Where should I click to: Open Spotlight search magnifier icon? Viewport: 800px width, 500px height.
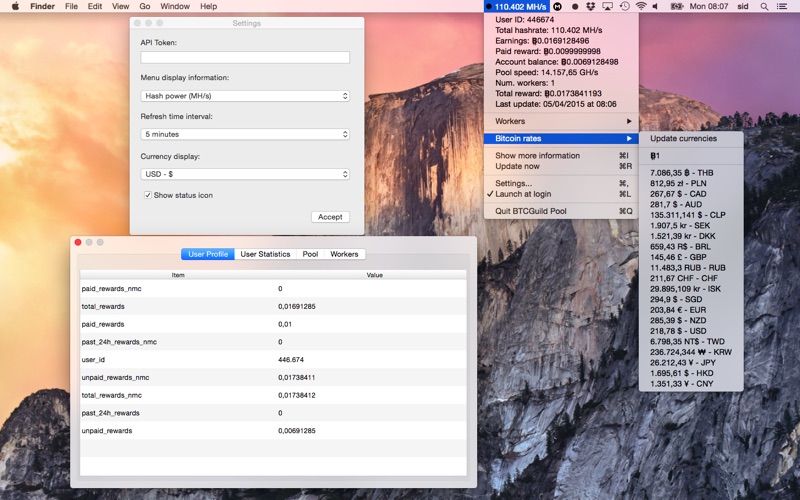(764, 6)
